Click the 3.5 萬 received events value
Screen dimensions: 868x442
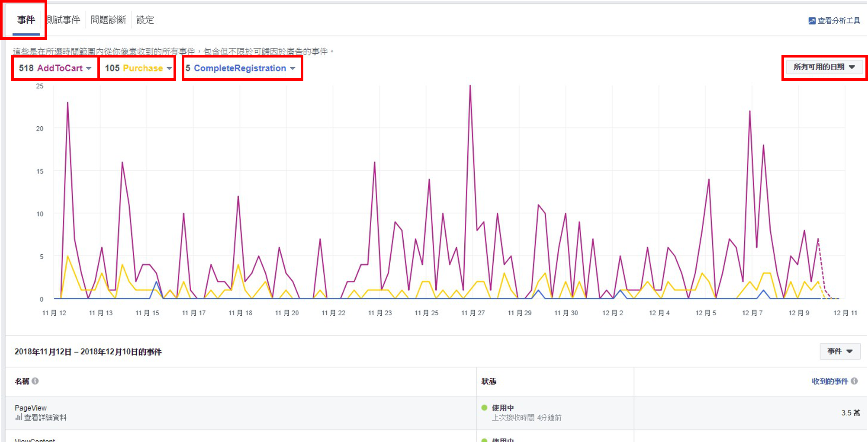coord(851,413)
